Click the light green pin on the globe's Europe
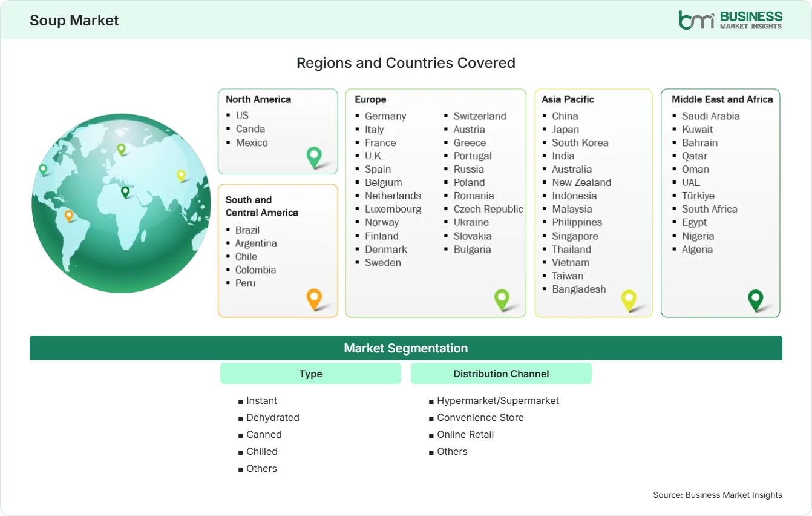This screenshot has width=812, height=516. point(121,149)
